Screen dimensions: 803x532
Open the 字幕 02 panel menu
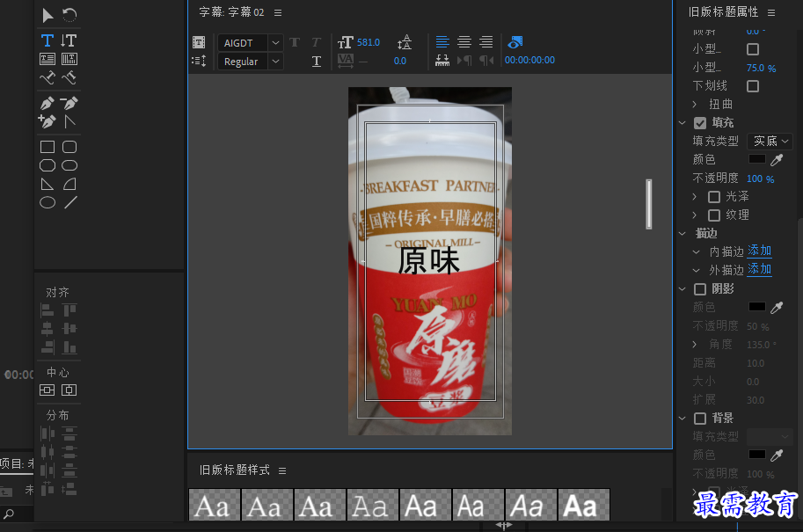click(x=278, y=13)
